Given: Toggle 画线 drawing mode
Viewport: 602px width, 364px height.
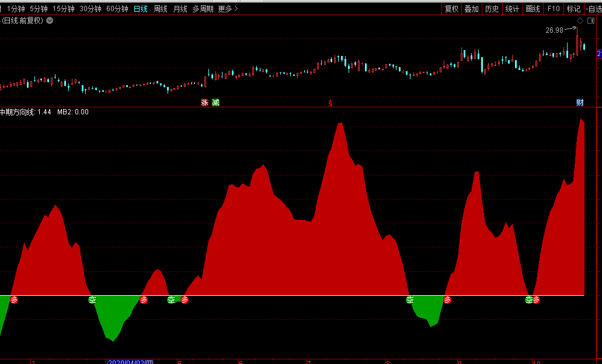Looking at the screenshot, I should click(x=533, y=9).
